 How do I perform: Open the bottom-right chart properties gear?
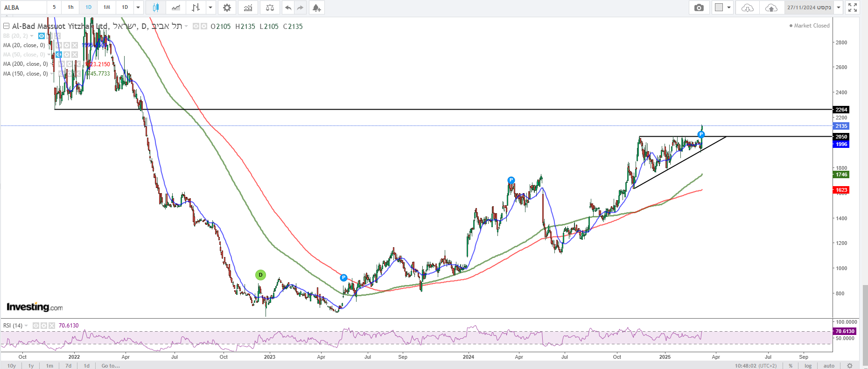[850, 366]
